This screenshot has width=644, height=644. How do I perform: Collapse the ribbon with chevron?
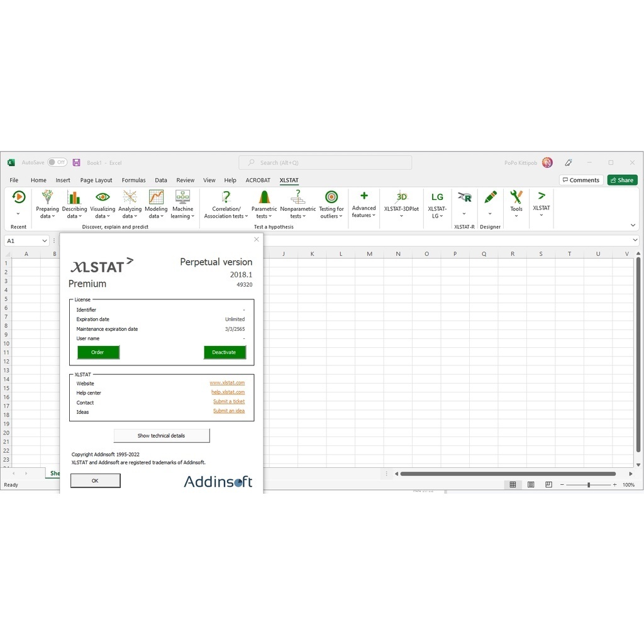(633, 225)
